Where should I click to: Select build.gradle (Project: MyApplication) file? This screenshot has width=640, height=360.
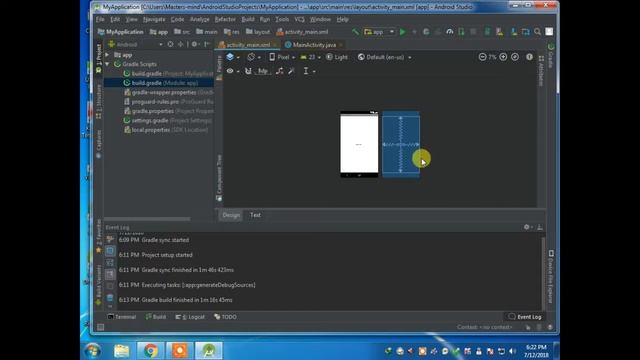(168, 73)
